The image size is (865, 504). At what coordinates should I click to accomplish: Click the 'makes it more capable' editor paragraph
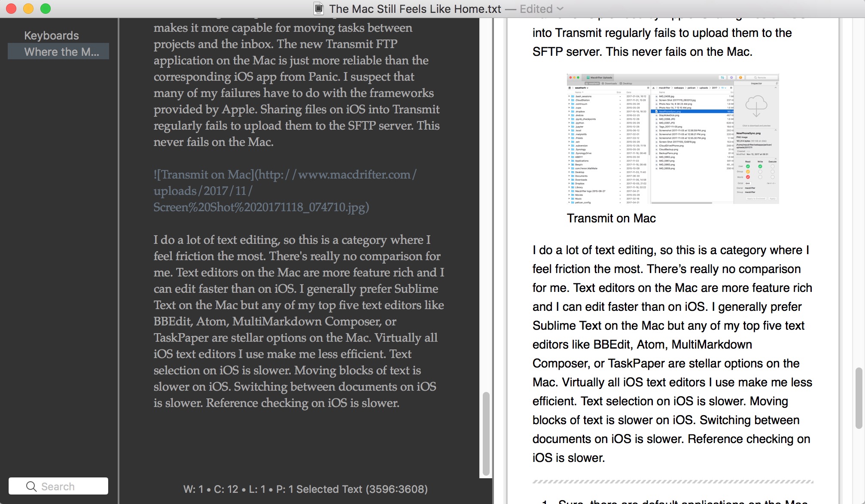pyautogui.click(x=296, y=85)
